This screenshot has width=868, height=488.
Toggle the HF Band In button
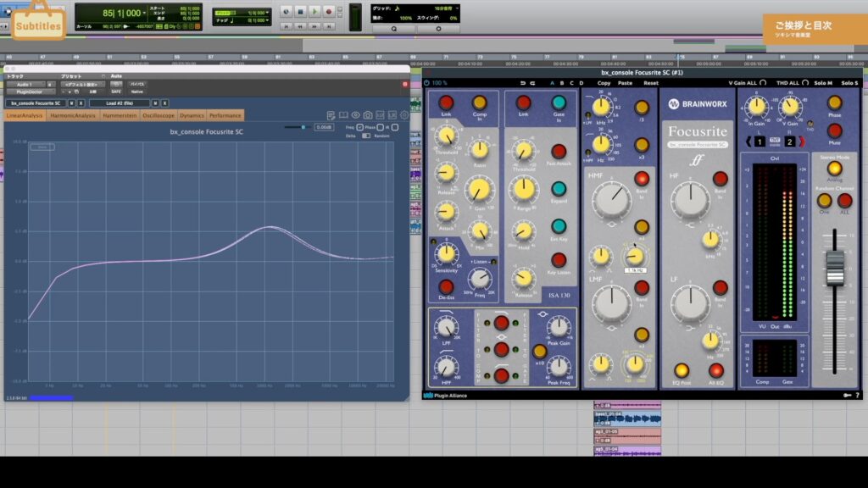(x=721, y=178)
